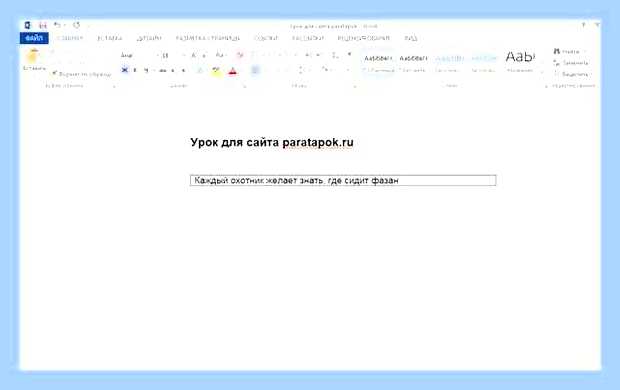Toggle strikethrough formatting
This screenshot has width=620, height=390.
[x=163, y=71]
